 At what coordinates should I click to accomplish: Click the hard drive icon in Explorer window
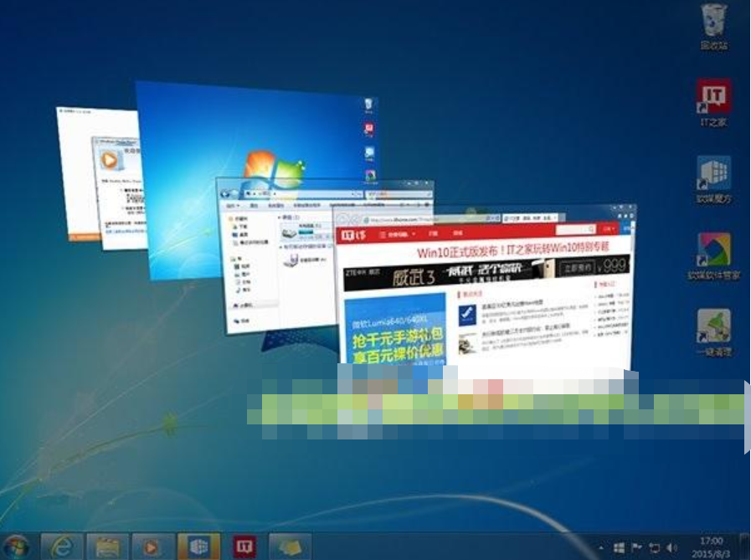[289, 234]
